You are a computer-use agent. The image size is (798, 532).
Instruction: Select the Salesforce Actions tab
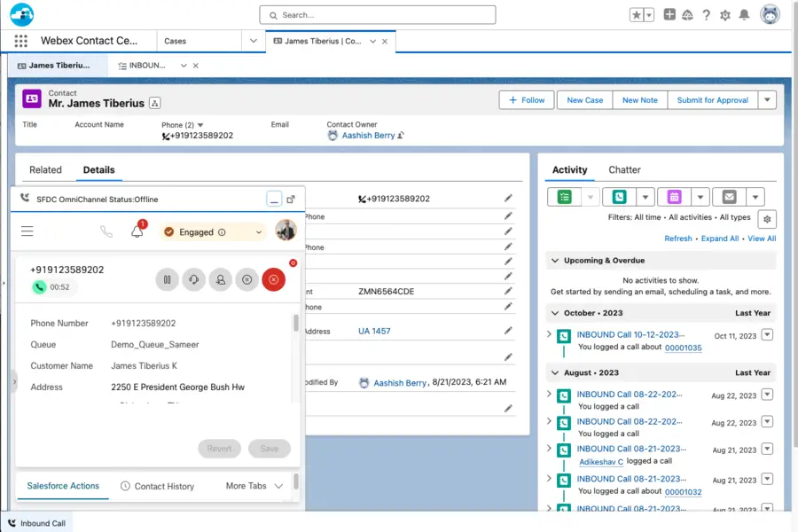point(63,486)
